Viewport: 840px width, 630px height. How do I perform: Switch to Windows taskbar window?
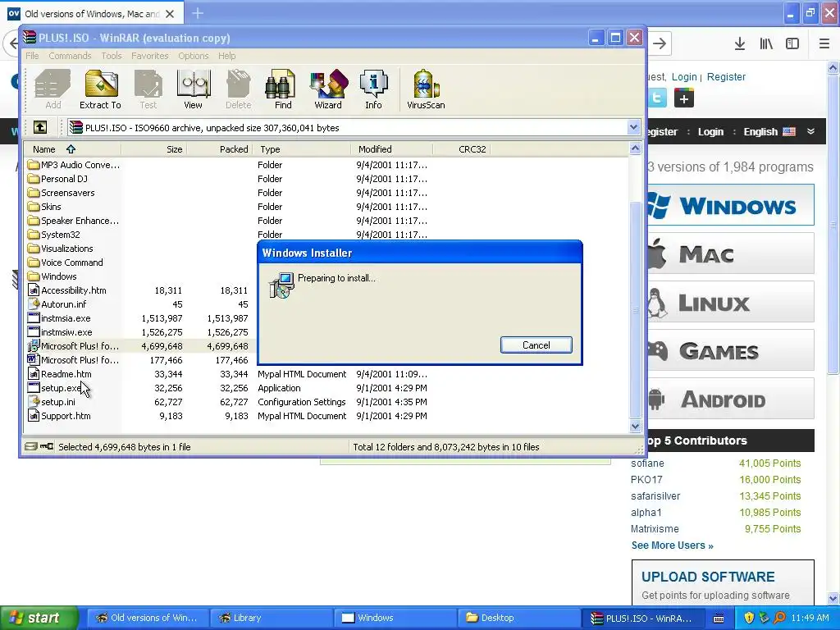pyautogui.click(x=395, y=618)
